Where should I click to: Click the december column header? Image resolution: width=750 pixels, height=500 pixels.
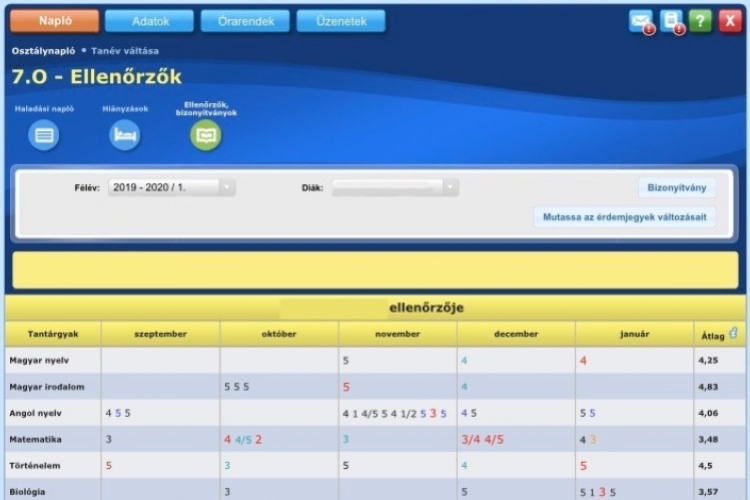coord(516,334)
